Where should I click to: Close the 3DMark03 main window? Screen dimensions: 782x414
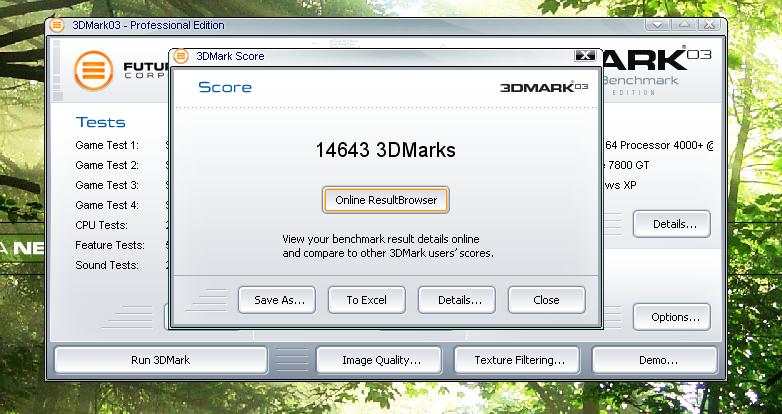click(x=710, y=24)
